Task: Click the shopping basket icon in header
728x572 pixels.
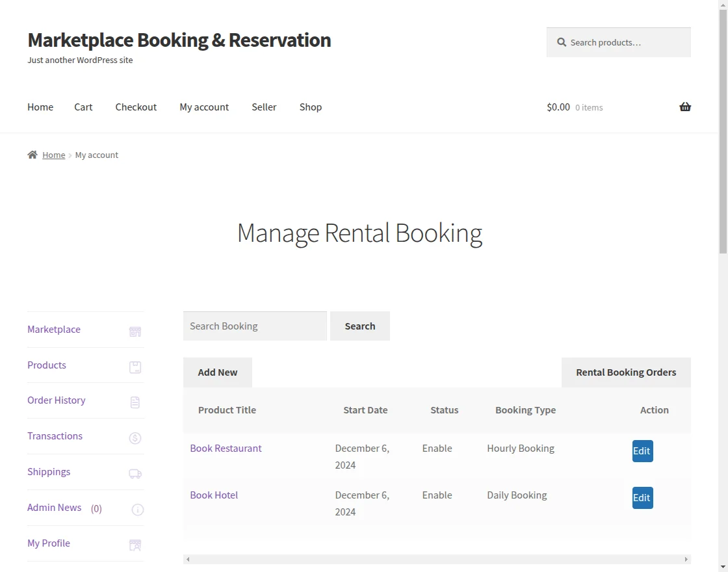Action: click(x=685, y=107)
